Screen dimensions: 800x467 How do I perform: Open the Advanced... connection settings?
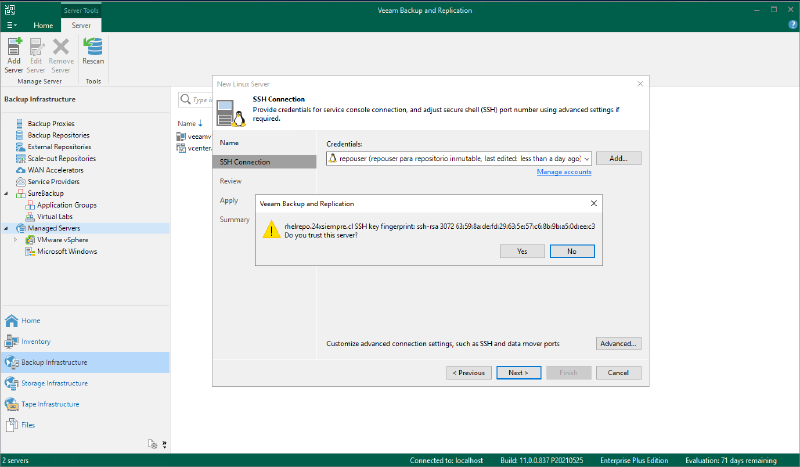pos(618,343)
